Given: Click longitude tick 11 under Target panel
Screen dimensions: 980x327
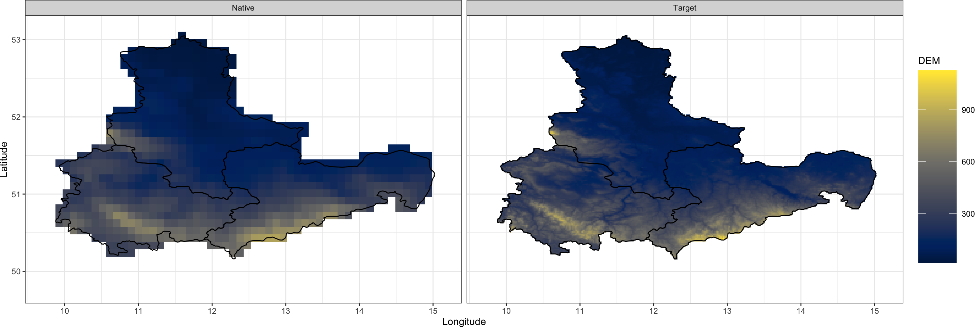Looking at the screenshot, I should [x=580, y=311].
